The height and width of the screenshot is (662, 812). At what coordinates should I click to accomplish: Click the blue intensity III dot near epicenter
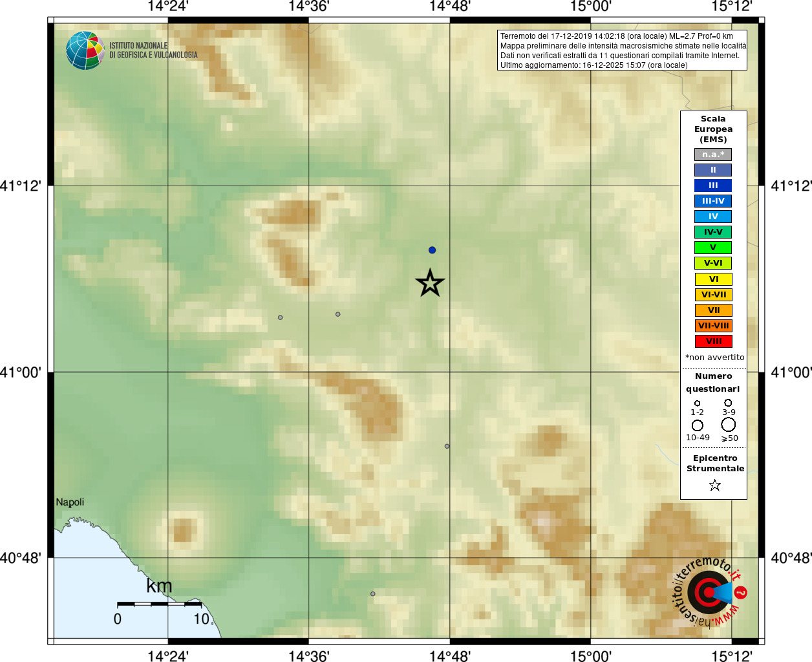coord(432,250)
